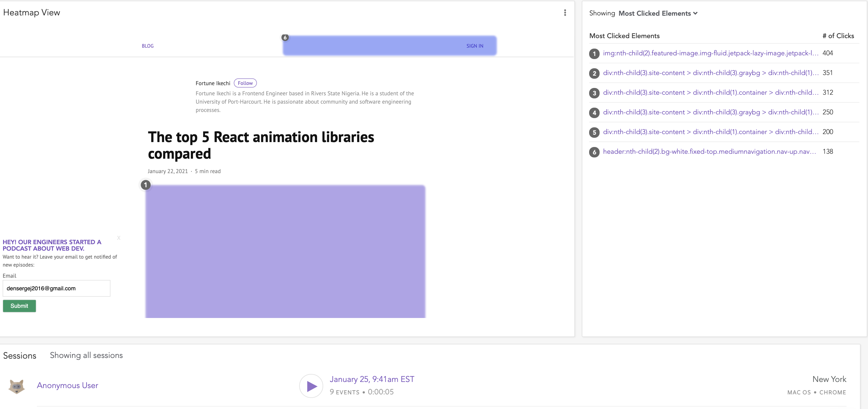Open session January 25, 9:41am EST

372,379
